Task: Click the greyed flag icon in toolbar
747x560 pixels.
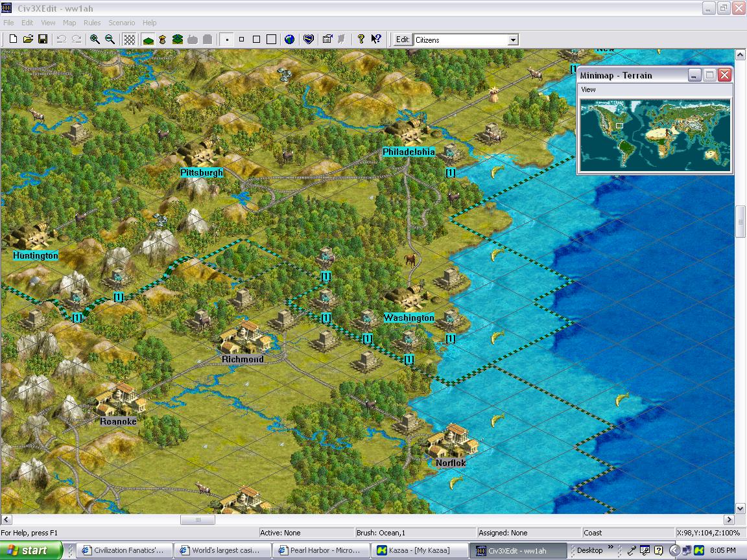Action: (x=342, y=40)
